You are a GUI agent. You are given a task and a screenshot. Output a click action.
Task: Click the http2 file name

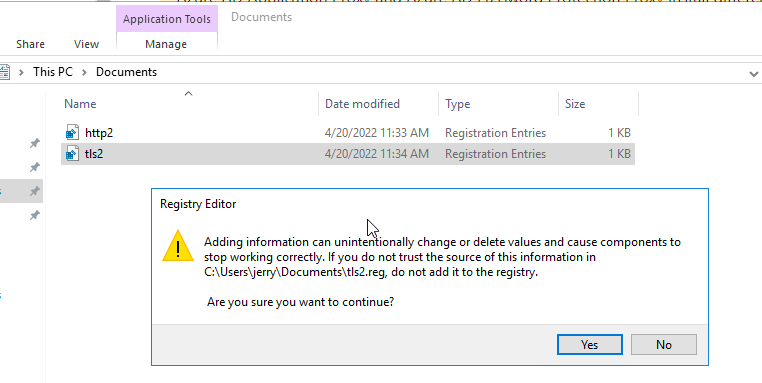99,133
